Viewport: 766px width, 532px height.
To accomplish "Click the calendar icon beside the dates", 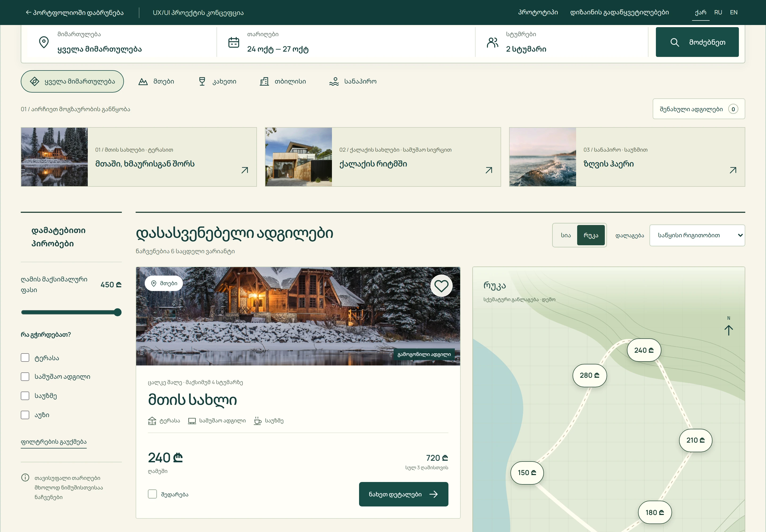I will pyautogui.click(x=233, y=42).
